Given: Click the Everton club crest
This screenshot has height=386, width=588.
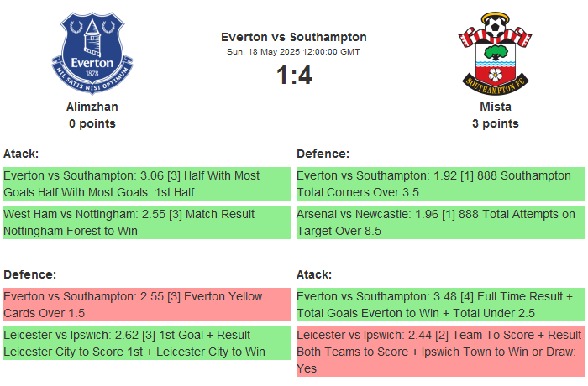Looking at the screenshot, I should click(92, 52).
